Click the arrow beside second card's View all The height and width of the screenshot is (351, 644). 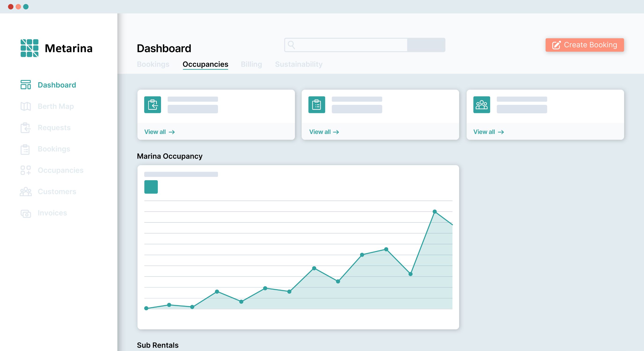click(336, 132)
